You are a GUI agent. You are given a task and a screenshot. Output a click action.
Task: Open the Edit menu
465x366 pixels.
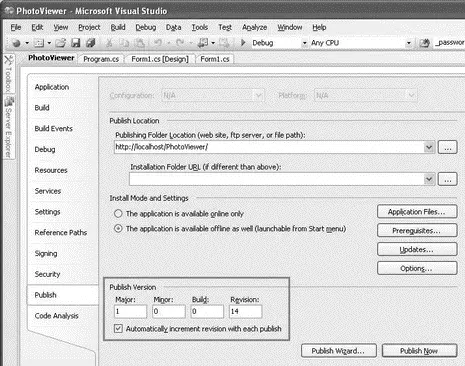tap(37, 27)
